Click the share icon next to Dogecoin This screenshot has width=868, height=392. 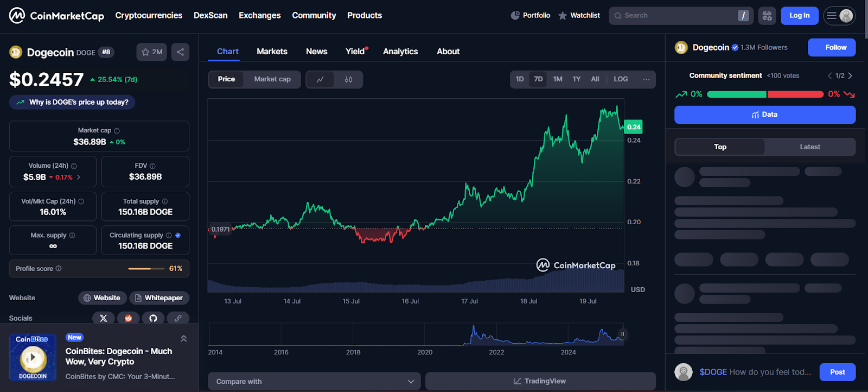tap(181, 52)
